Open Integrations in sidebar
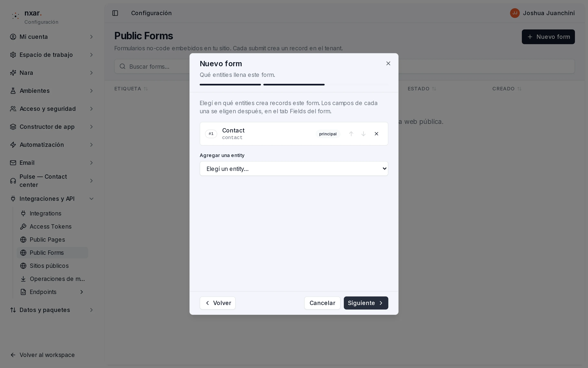 52,213
